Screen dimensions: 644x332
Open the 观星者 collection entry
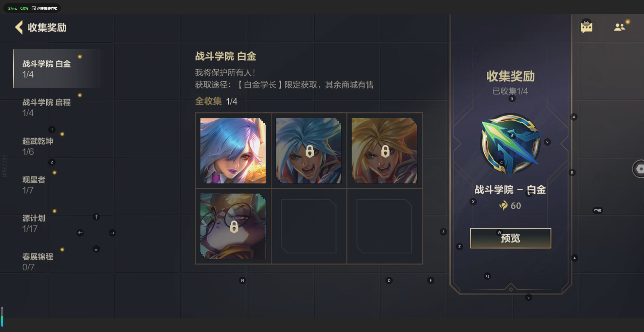pyautogui.click(x=57, y=185)
